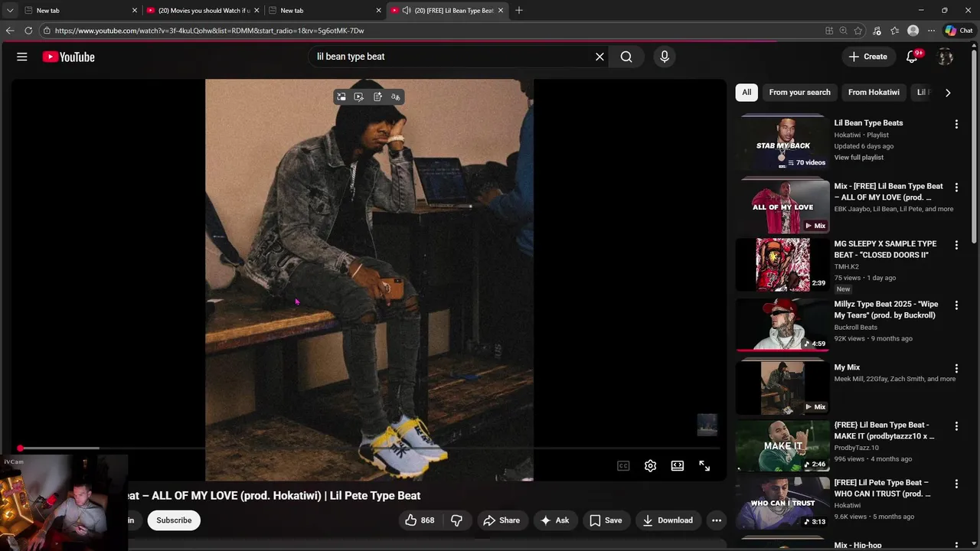Select the From Hokatiwi chip

874,93
